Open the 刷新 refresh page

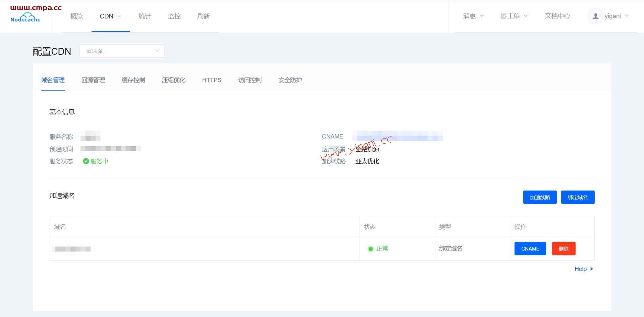(x=204, y=16)
